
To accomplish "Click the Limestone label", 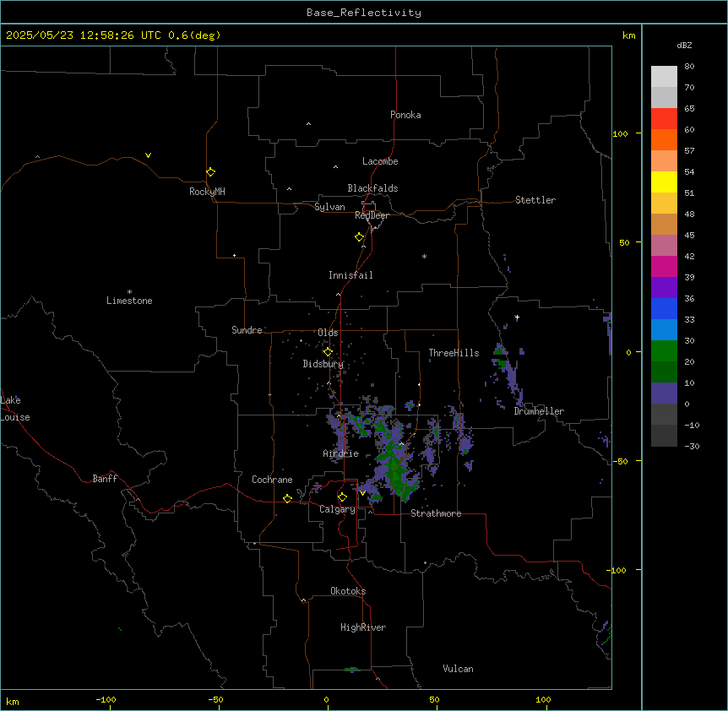I will point(129,301).
